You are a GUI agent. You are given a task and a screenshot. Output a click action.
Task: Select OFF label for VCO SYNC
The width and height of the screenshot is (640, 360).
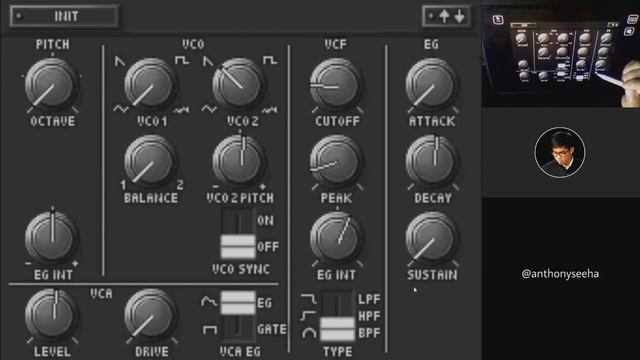coord(268,247)
